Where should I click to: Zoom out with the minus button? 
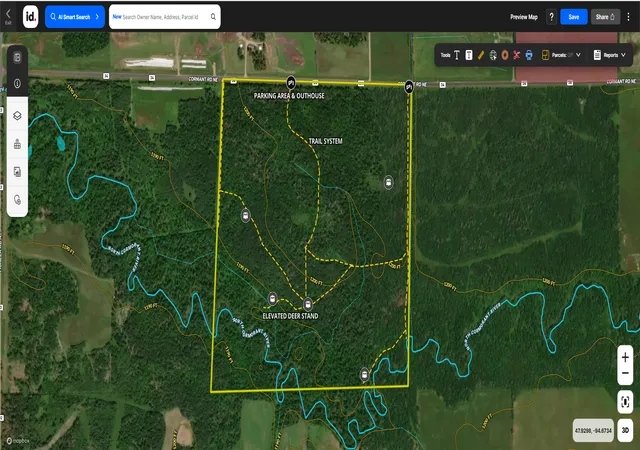click(x=625, y=373)
